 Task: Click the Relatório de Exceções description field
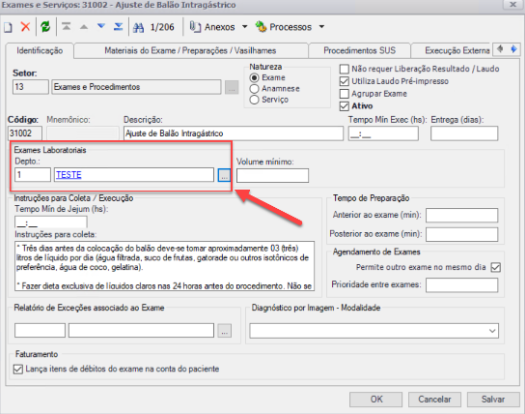[x=141, y=331]
